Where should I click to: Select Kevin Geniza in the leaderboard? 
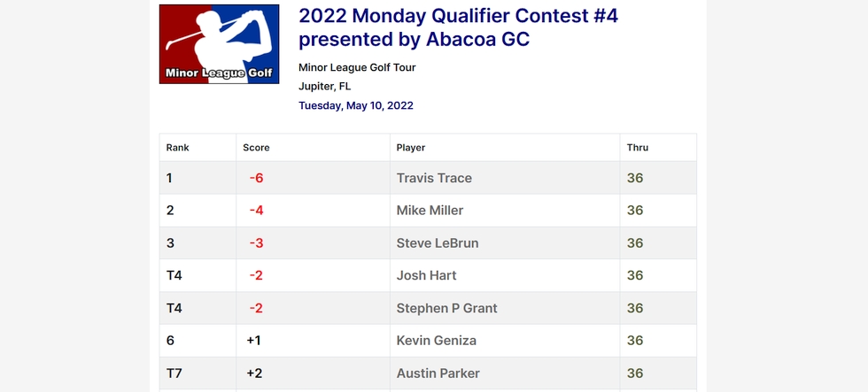point(436,341)
